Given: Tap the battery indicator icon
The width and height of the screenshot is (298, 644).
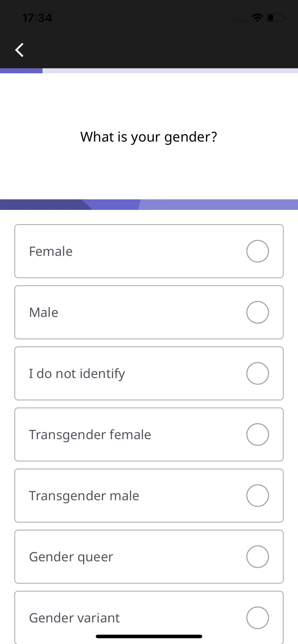Looking at the screenshot, I should tap(276, 17).
